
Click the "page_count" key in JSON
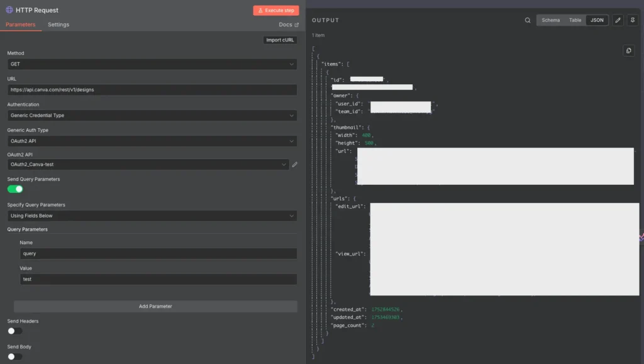point(348,326)
